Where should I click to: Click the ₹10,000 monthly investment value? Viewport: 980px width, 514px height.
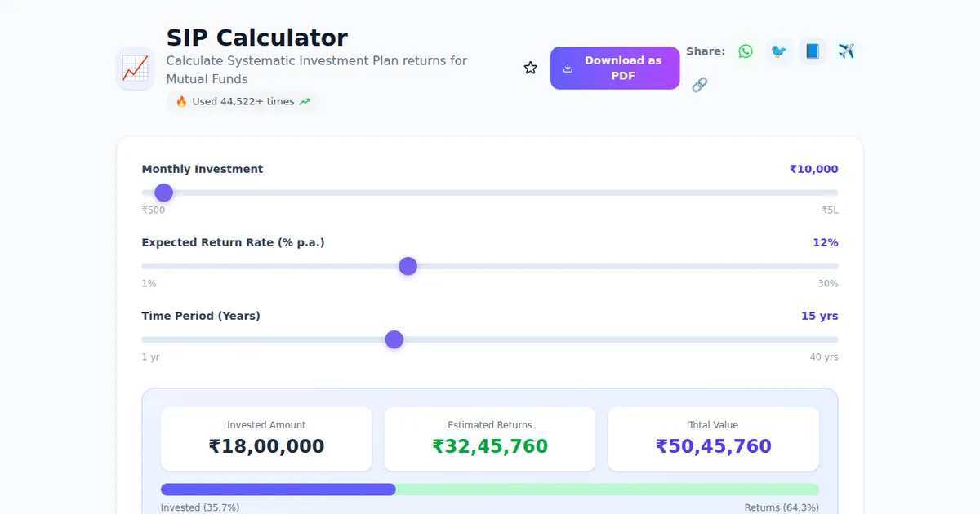813,169
